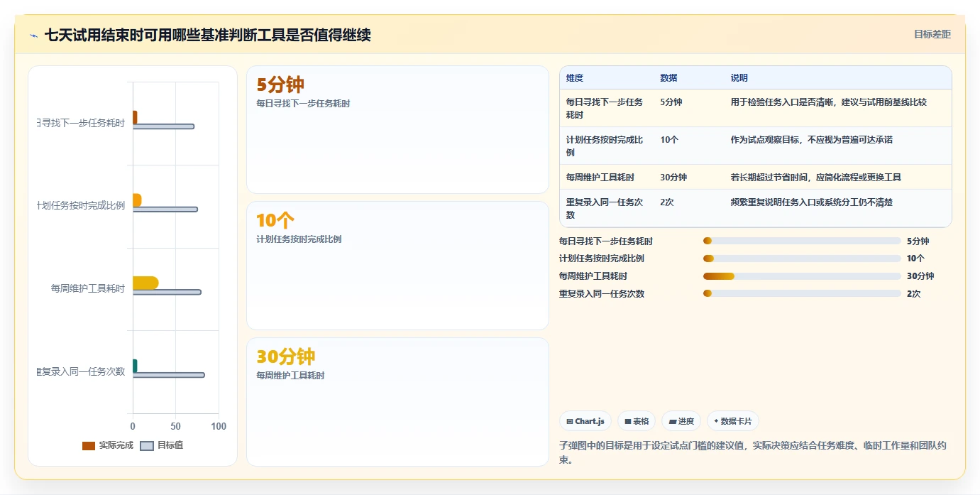Click the 计划任务按时完成比例 caption in the 10个 card
980x495 pixels.
coord(299,239)
